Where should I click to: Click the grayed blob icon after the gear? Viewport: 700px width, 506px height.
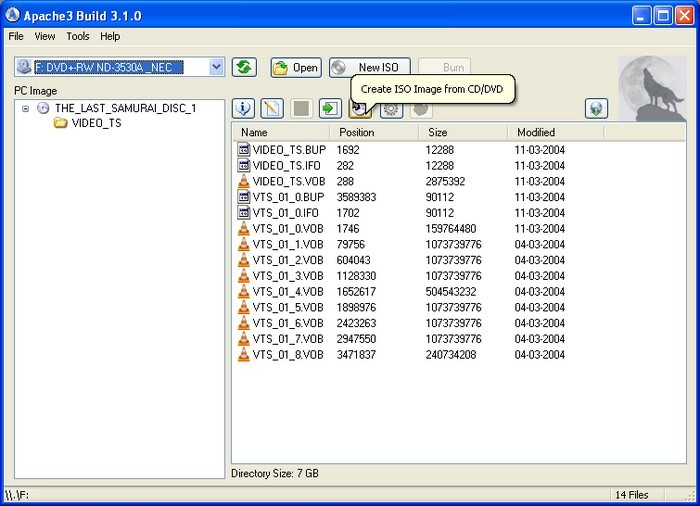pyautogui.click(x=421, y=109)
